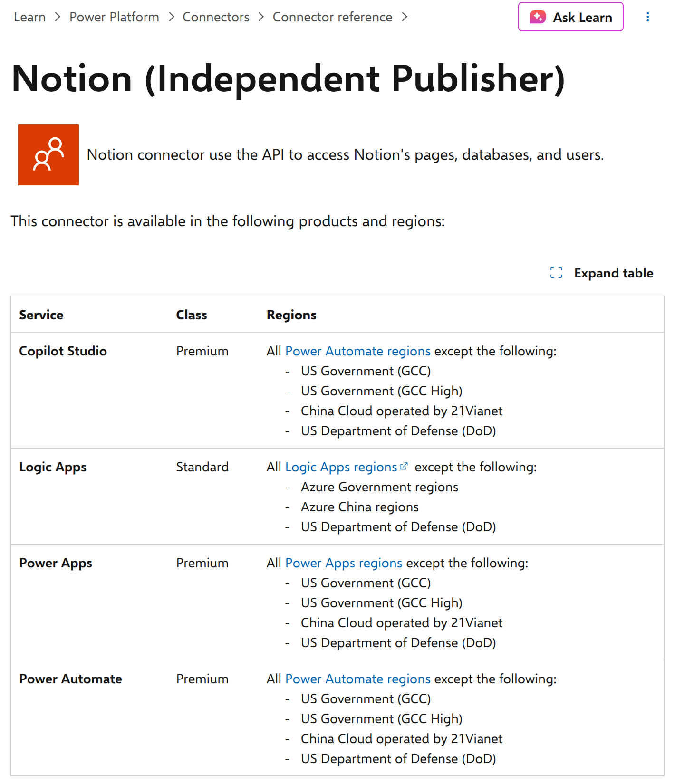Click the Azure Government regions entry
Image resolution: width=694 pixels, height=784 pixels.
(380, 487)
